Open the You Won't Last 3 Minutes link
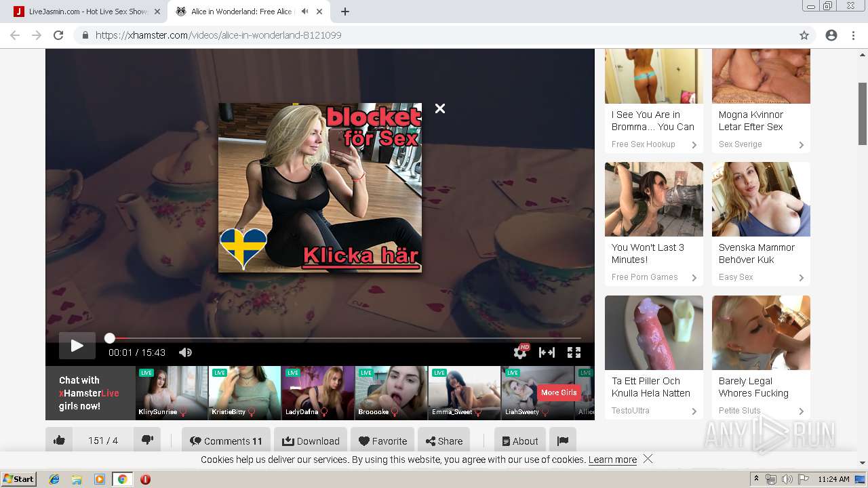The image size is (868, 488). (x=648, y=253)
